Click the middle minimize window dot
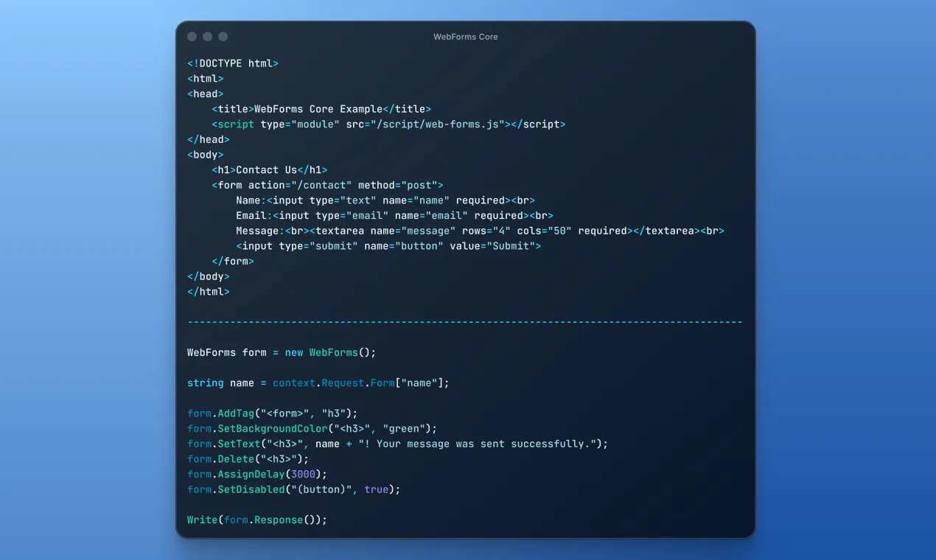Image resolution: width=936 pixels, height=560 pixels. click(x=208, y=37)
